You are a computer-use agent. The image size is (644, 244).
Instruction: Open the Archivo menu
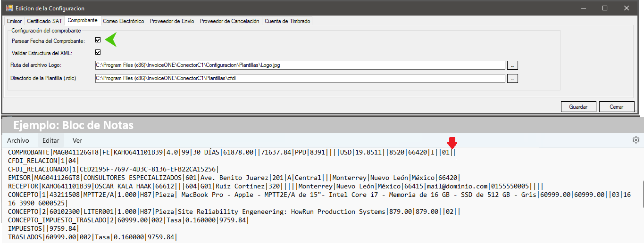(x=18, y=140)
